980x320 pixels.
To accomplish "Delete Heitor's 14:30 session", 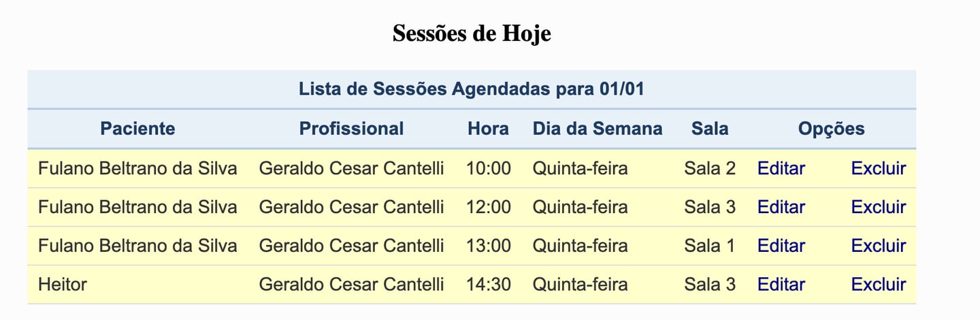I will [878, 284].
